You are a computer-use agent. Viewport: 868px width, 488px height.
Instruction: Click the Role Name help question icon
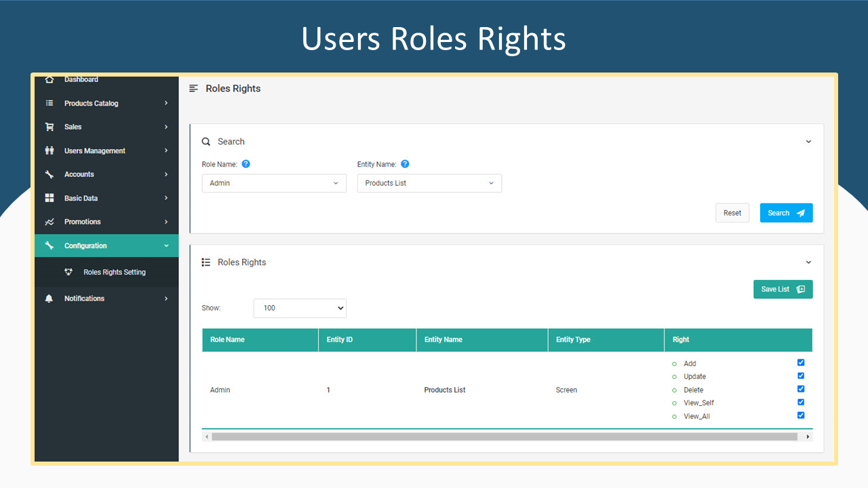[246, 164]
